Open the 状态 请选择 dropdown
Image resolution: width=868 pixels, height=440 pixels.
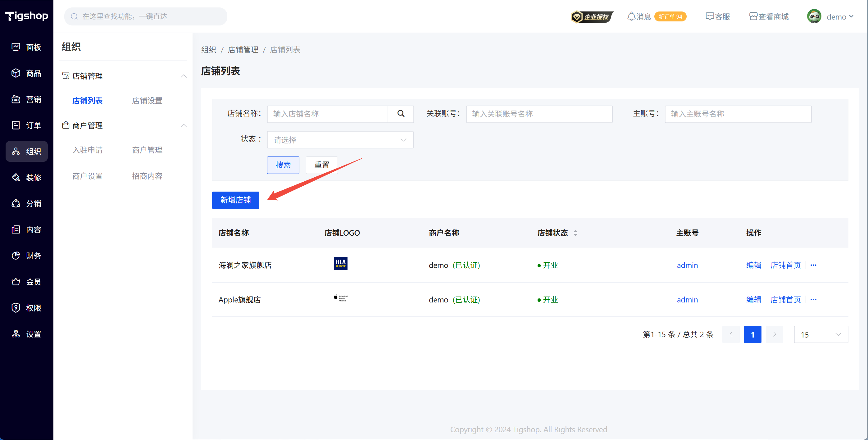click(x=340, y=140)
